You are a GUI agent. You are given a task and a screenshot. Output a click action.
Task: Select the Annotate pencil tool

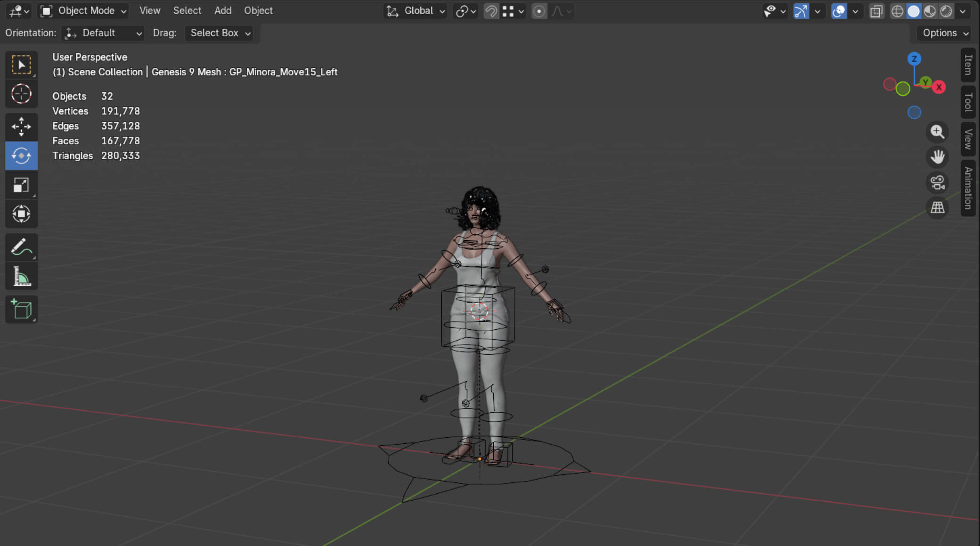(x=21, y=247)
